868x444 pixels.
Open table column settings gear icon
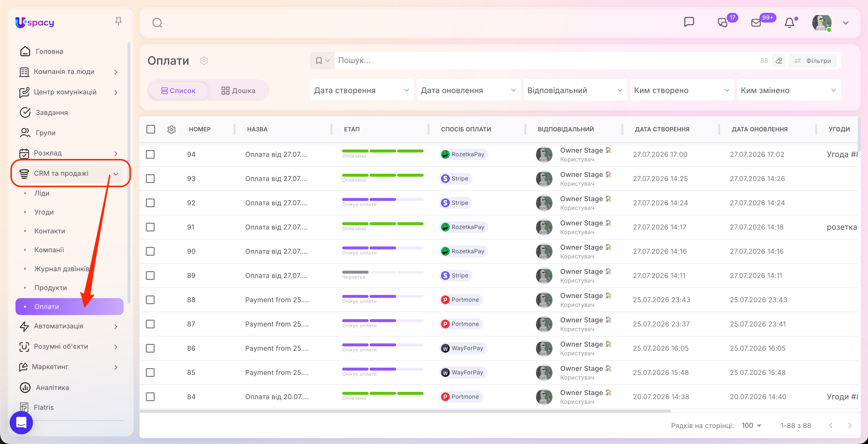[172, 129]
